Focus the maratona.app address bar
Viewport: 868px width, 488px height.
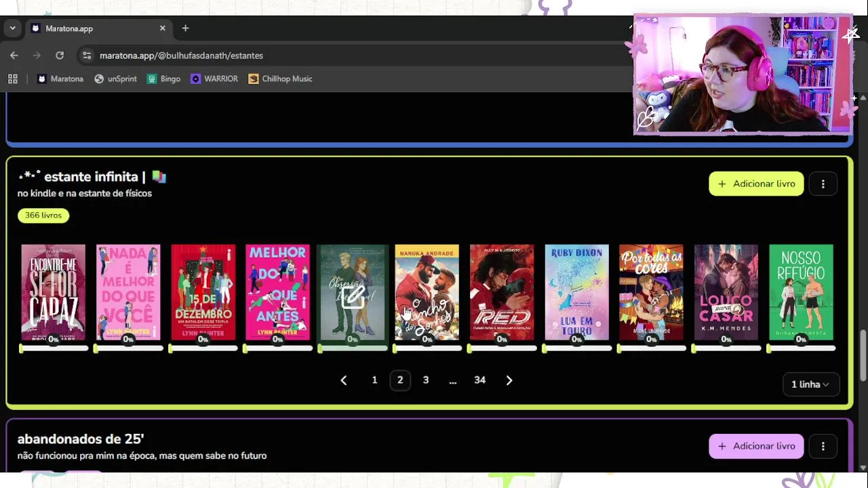353,56
